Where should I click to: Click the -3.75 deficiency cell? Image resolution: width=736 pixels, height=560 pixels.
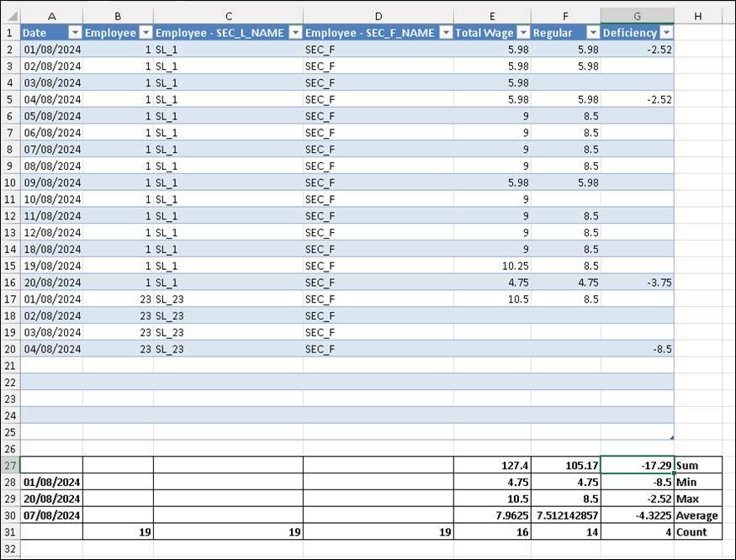tap(638, 283)
